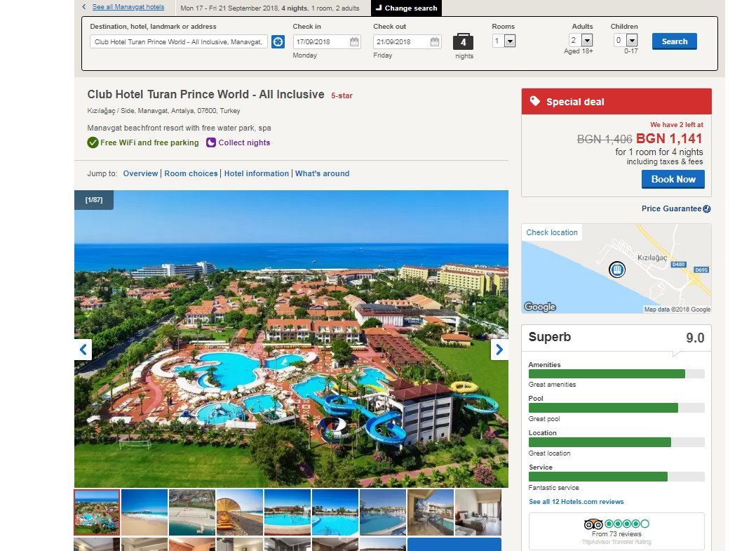Click the Change search tab
756x551 pixels.
406,8
